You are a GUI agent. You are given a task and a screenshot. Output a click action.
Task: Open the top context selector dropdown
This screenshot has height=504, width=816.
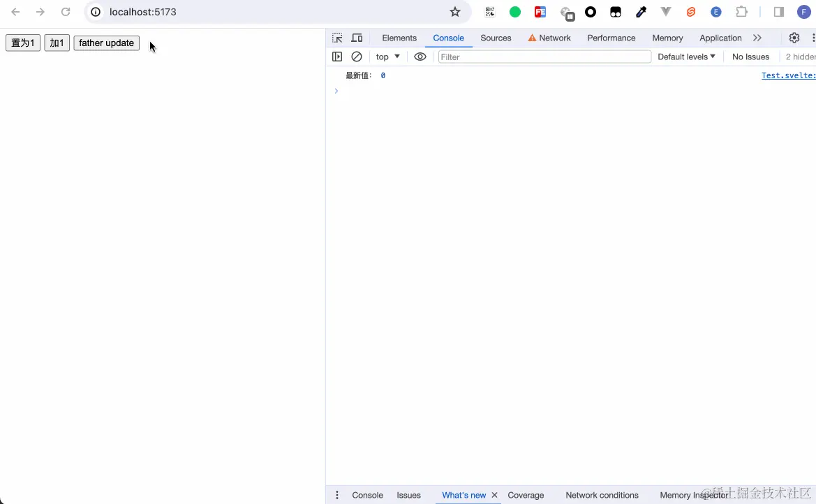click(387, 57)
